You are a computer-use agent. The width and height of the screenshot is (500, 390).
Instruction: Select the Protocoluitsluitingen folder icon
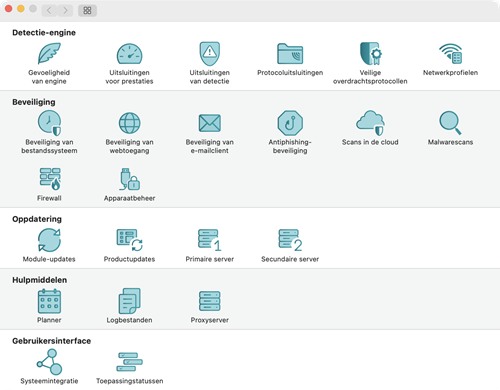click(290, 53)
